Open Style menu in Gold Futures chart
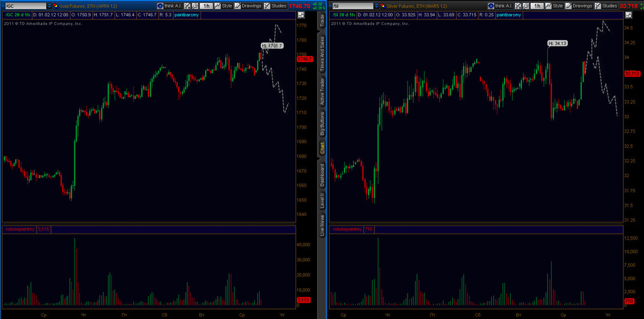 pyautogui.click(x=223, y=6)
